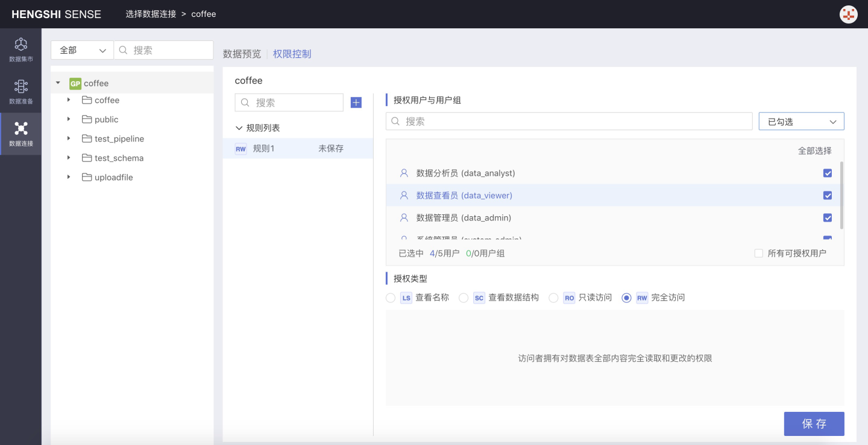The height and width of the screenshot is (445, 868).
Task: Click the 全部选择 link
Action: (814, 151)
